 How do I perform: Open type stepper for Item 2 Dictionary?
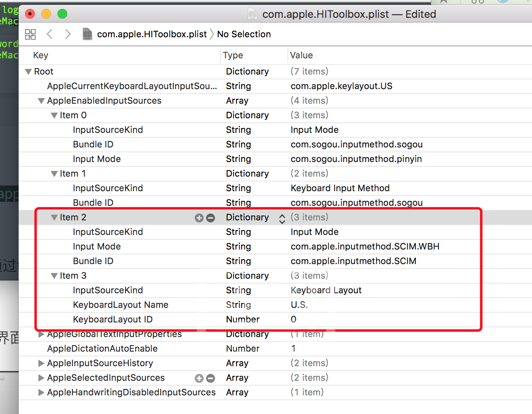282,219
